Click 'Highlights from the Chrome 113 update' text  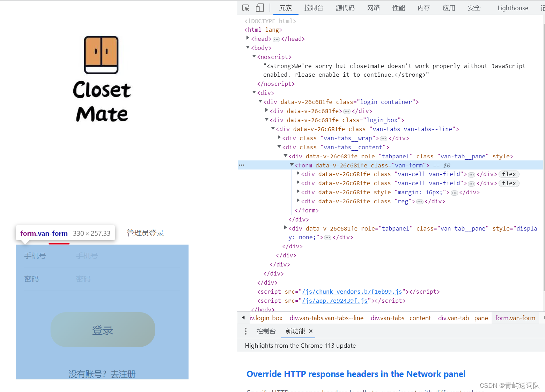300,346
